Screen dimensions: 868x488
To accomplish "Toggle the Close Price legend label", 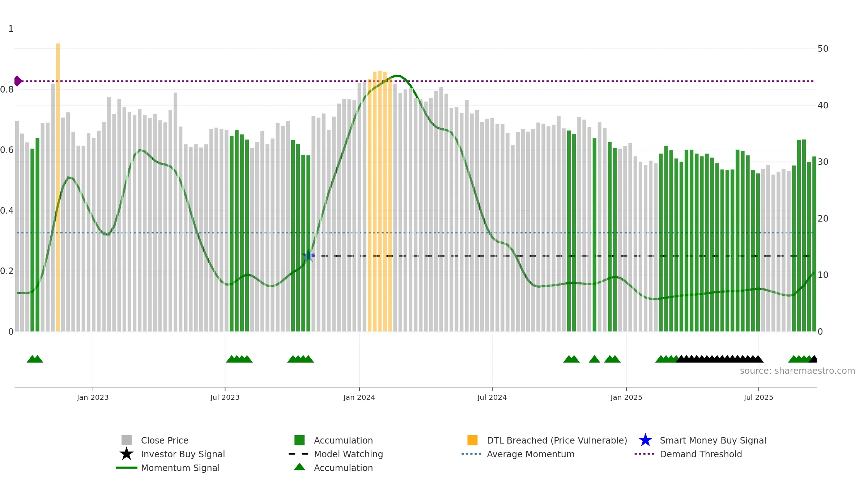I will 165,440.
